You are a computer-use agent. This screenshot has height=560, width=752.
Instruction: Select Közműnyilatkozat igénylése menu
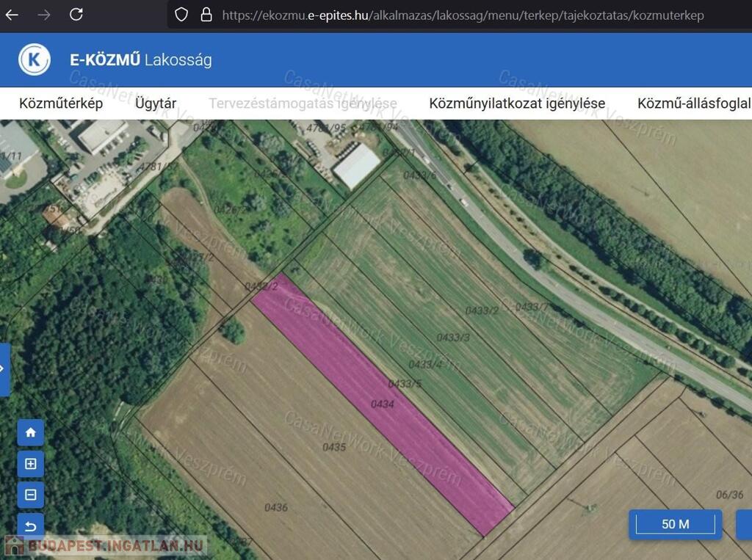tap(517, 103)
